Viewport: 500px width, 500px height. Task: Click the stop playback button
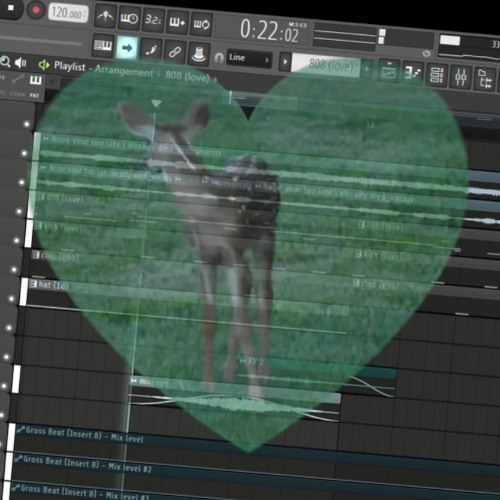[x=11, y=8]
